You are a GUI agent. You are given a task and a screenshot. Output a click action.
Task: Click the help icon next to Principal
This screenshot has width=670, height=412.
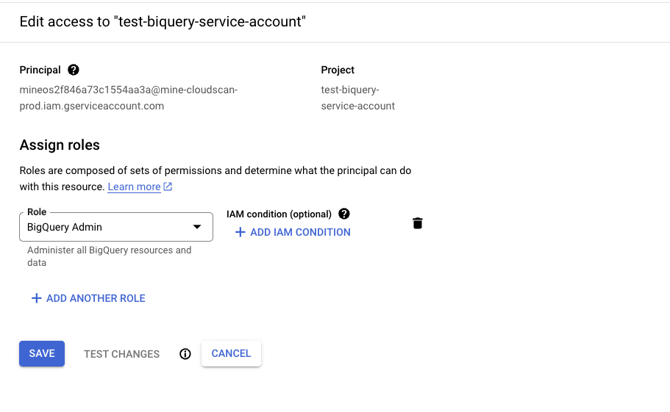tap(73, 70)
